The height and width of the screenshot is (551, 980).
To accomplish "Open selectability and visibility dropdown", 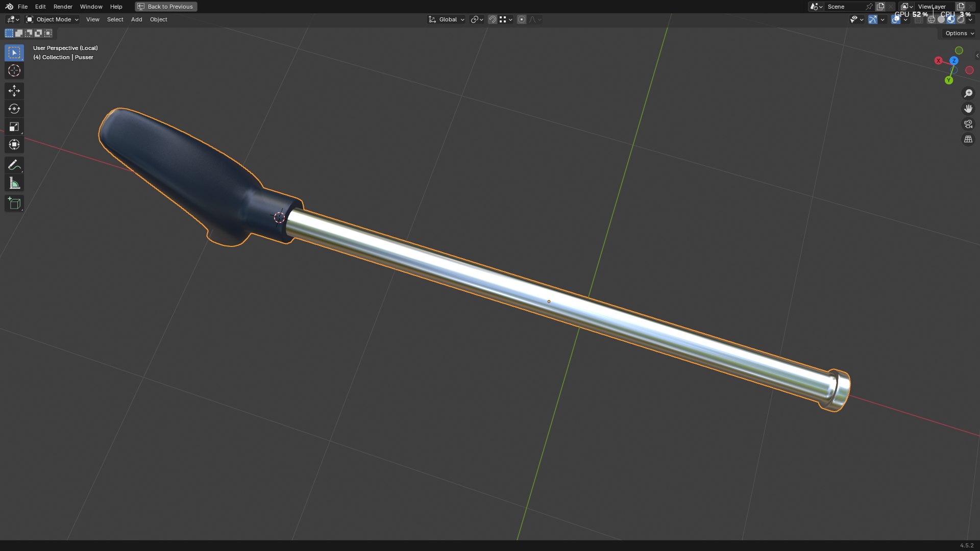I will [856, 19].
